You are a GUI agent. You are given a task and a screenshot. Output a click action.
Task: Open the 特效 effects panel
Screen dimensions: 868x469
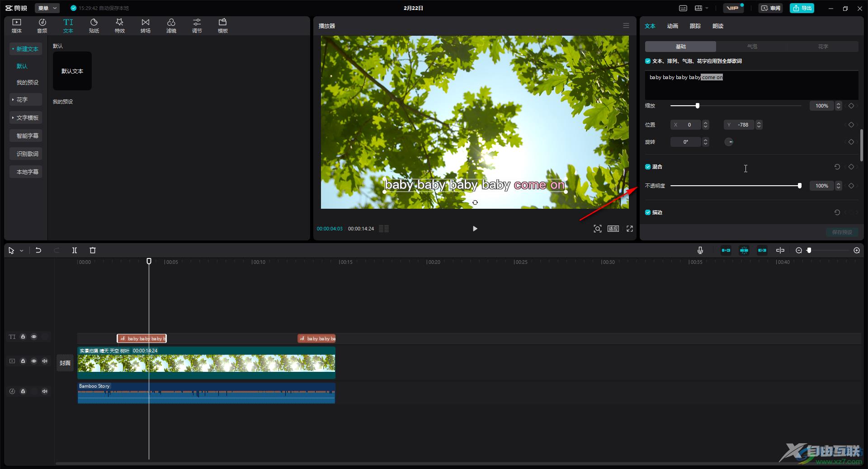tap(120, 26)
